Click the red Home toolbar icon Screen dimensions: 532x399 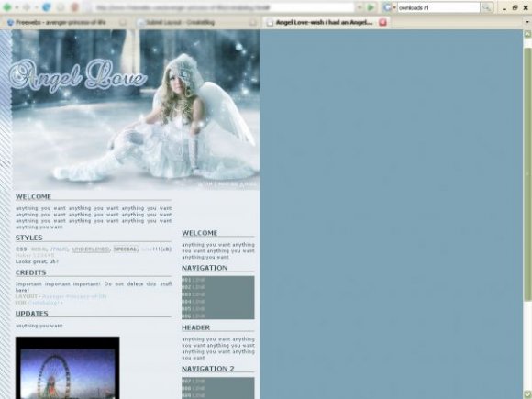click(75, 7)
